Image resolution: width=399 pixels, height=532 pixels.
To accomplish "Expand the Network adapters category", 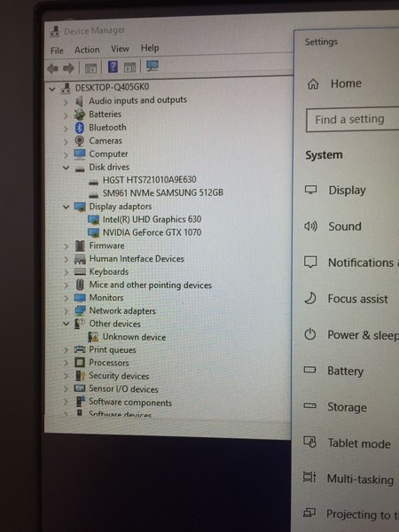I will (x=66, y=311).
